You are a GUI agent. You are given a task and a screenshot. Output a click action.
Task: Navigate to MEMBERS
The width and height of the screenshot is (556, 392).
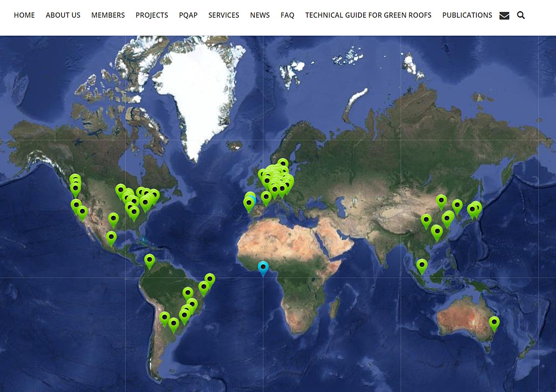108,15
